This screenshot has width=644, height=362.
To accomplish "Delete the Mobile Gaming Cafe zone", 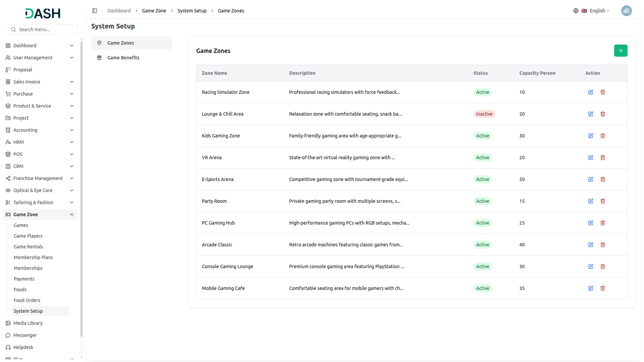I will (x=603, y=288).
